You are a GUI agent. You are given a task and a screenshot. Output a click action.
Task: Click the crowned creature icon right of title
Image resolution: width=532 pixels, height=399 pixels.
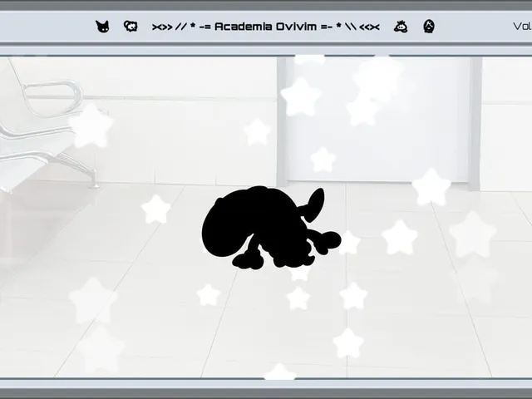tap(401, 27)
